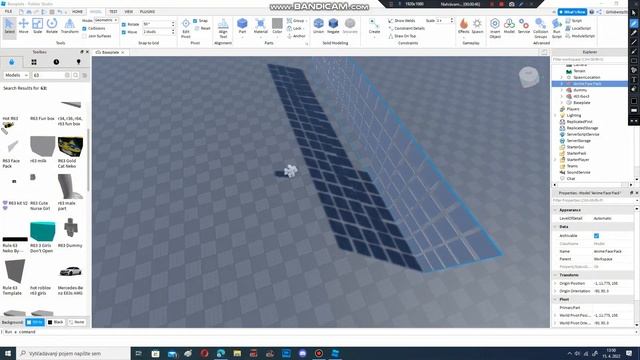
Task: Open Toolbox Recent clock tab icon
Action: tap(56, 62)
